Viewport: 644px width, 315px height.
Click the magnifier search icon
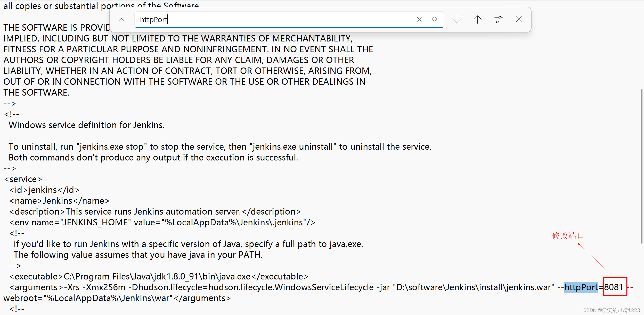coord(435,20)
